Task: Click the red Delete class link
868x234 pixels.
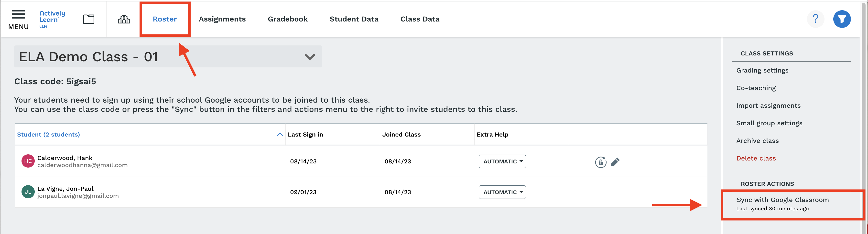Action: point(756,158)
